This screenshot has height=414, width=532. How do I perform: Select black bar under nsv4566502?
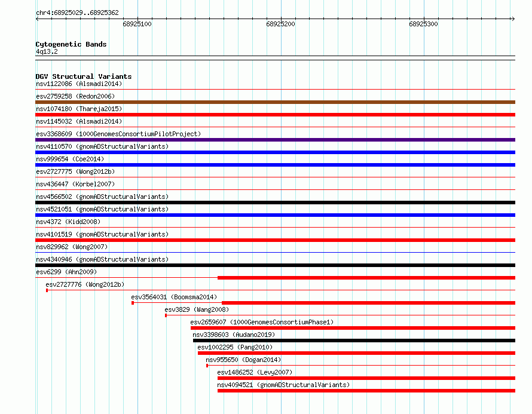tap(275, 203)
